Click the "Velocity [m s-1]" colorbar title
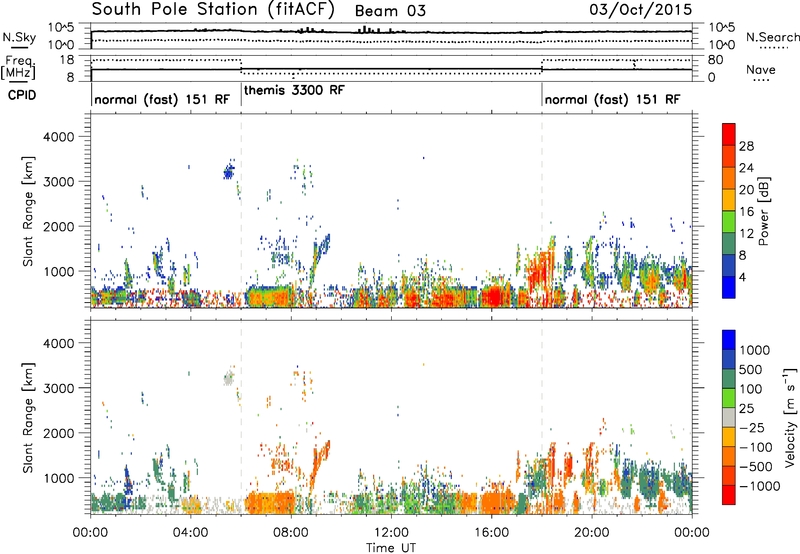This screenshot has width=800, height=554. click(x=790, y=417)
